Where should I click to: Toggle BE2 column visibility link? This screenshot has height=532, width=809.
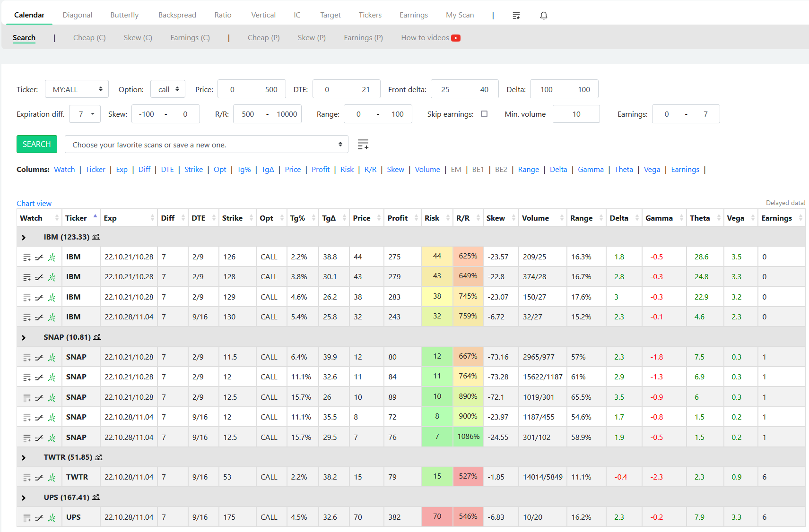pyautogui.click(x=501, y=170)
